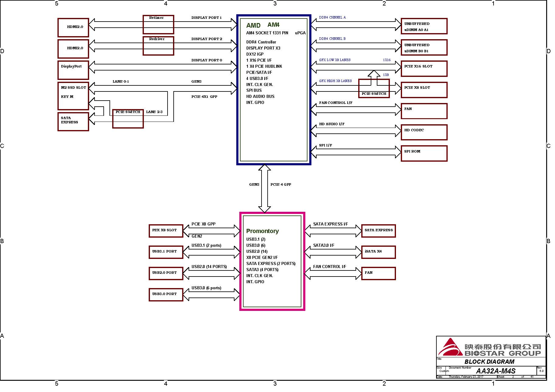The image size is (555, 392).
Task: Click the USB2.0 (14 PORTS) label
Action: click(209, 266)
